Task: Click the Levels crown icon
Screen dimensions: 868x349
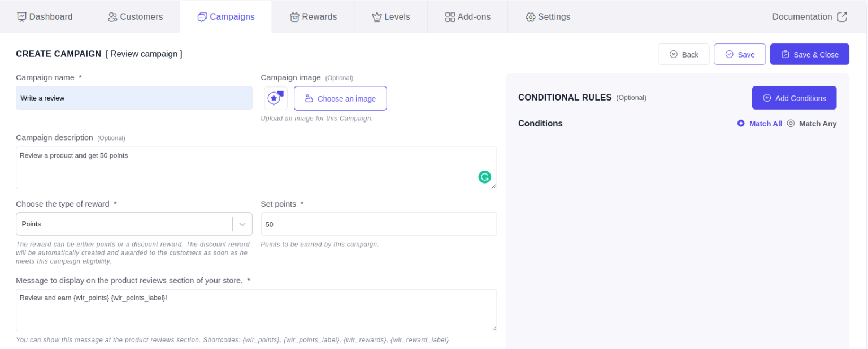Action: tap(377, 17)
